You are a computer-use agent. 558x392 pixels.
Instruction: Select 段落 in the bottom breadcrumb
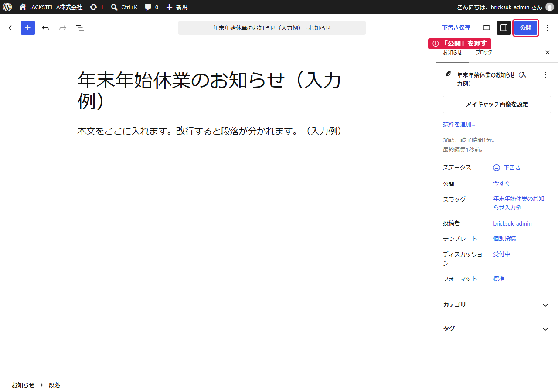click(x=54, y=385)
